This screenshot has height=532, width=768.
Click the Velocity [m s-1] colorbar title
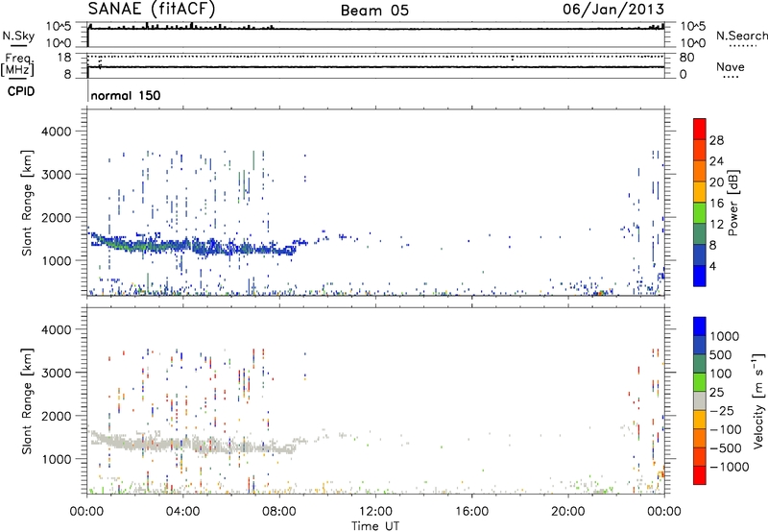coord(759,400)
